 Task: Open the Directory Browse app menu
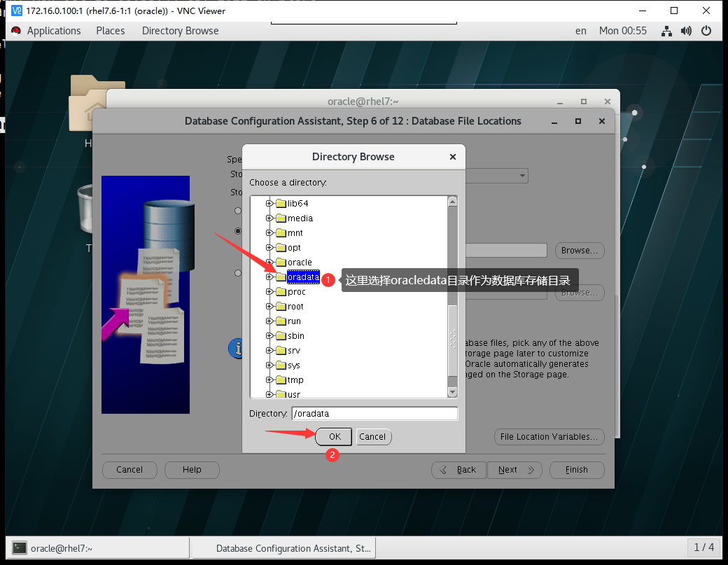[x=180, y=31]
